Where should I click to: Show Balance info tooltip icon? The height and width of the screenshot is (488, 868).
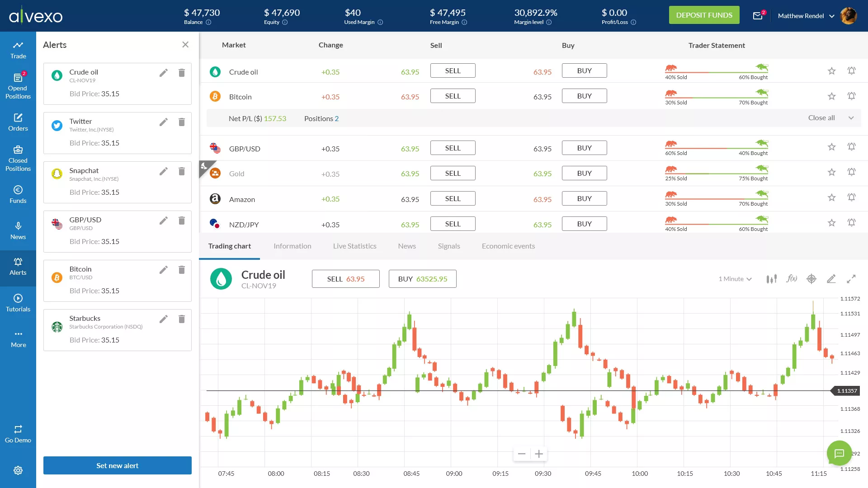208,22
